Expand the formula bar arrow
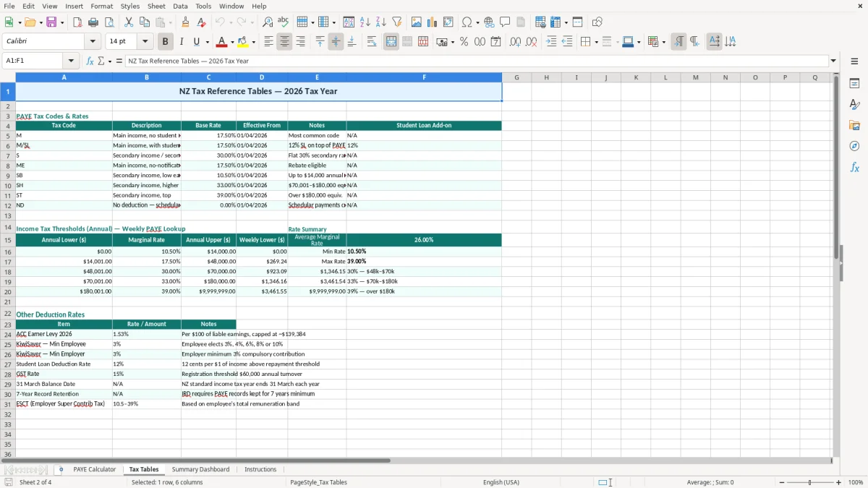Screen dimensions: 868x488 click(x=833, y=61)
